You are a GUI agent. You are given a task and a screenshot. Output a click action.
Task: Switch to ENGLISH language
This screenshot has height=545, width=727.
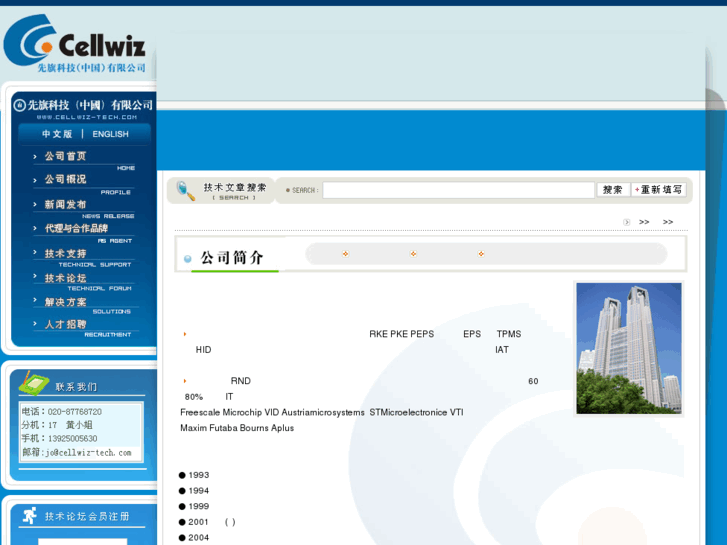click(x=110, y=134)
